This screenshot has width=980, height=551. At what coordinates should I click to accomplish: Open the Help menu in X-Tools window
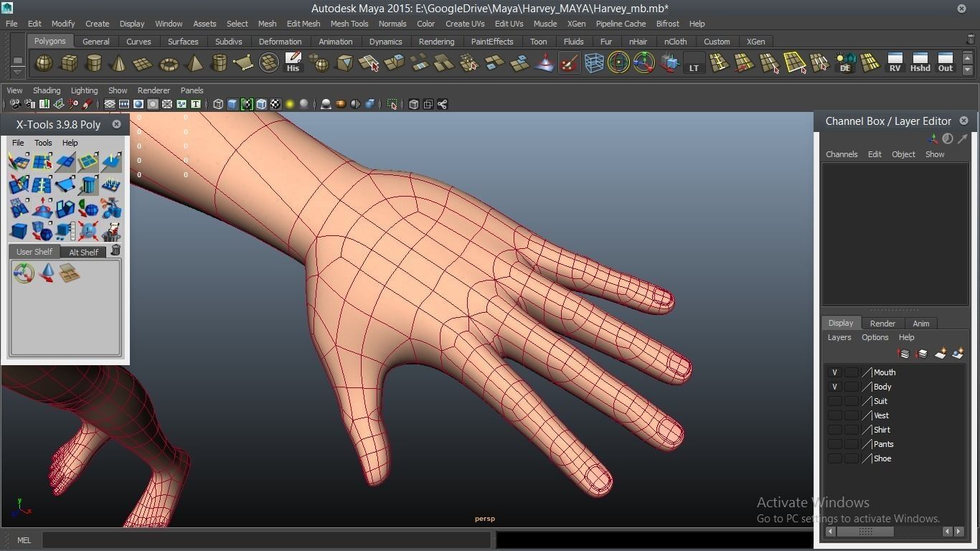click(x=70, y=143)
